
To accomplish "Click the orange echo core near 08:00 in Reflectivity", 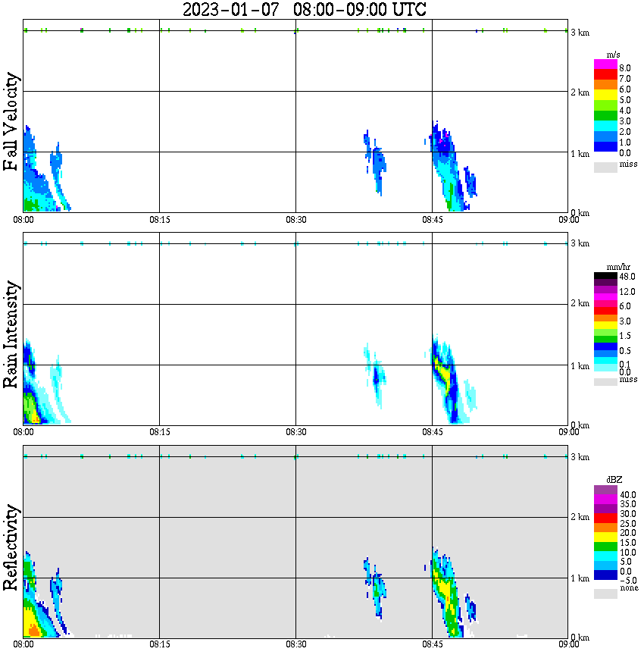I will tap(33, 631).
